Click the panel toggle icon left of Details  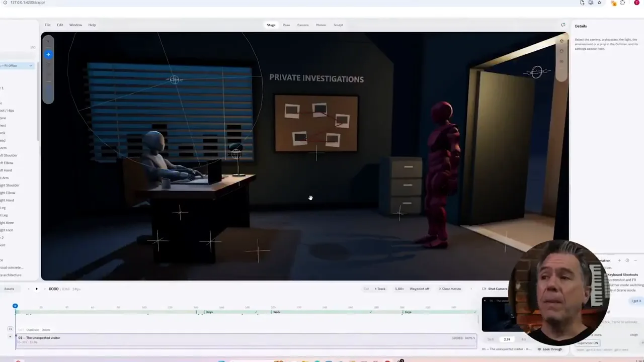click(x=563, y=25)
